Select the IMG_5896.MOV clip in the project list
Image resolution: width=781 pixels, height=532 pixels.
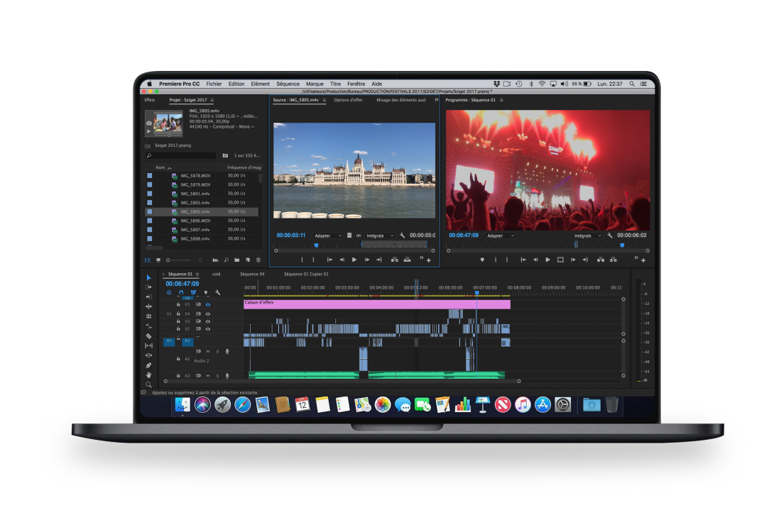(x=195, y=221)
